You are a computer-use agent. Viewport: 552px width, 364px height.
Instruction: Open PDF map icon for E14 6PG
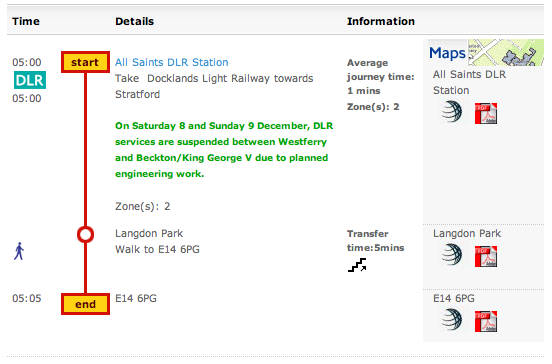486,321
